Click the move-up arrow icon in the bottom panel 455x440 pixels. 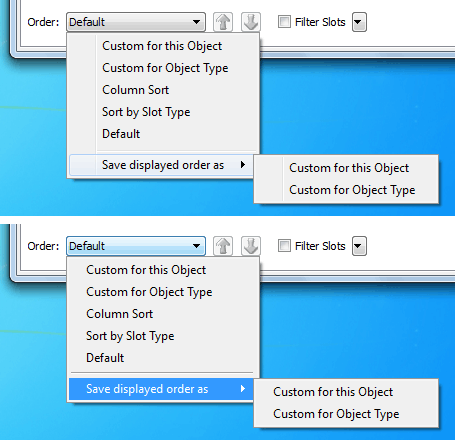click(x=223, y=246)
